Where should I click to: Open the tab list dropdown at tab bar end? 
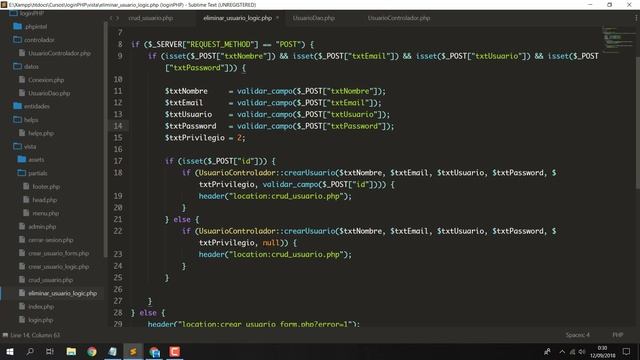pyautogui.click(x=636, y=18)
